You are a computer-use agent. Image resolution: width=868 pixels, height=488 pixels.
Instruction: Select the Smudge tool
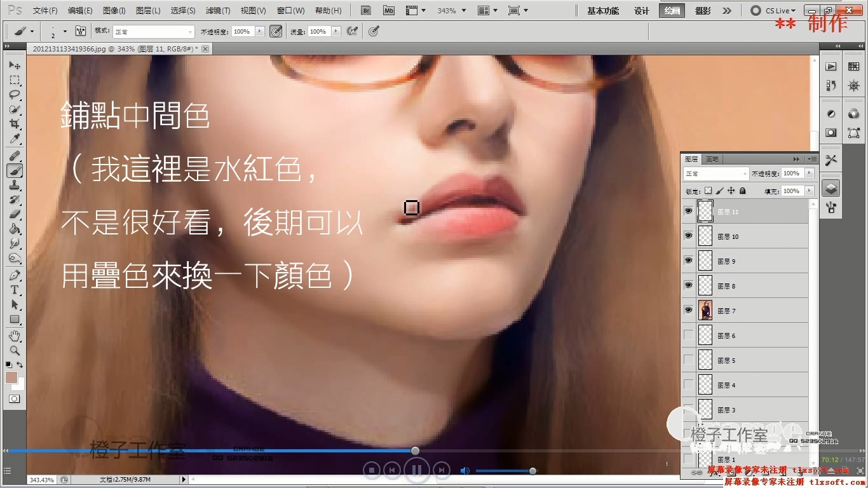tap(15, 243)
